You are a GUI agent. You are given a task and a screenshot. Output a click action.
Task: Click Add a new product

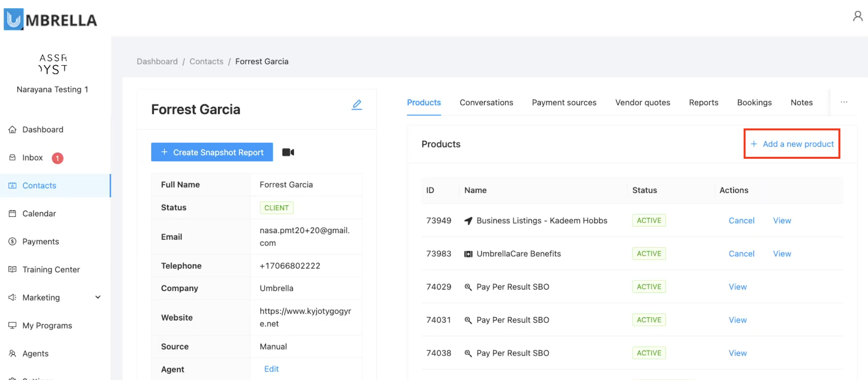tap(792, 144)
